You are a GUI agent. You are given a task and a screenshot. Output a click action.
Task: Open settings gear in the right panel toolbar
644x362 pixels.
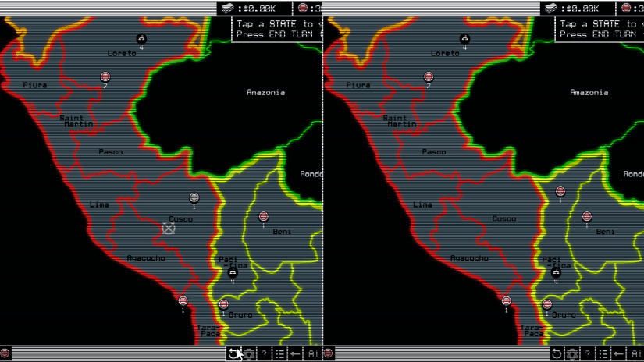pyautogui.click(x=572, y=353)
